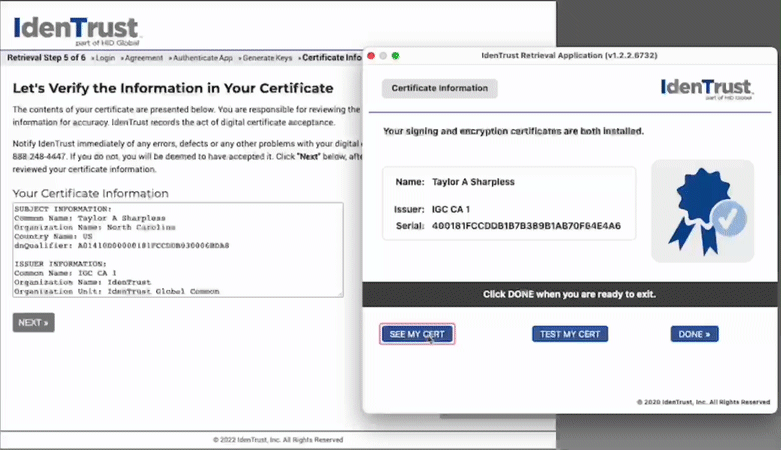Open the Authenticate App step breadcrumb
Viewport: 781px width, 450px height.
click(199, 58)
